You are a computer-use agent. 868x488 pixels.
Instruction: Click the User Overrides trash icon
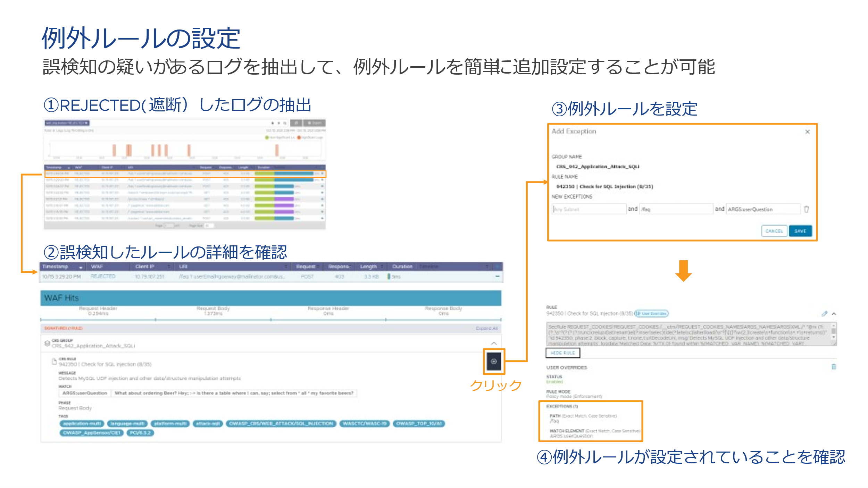click(x=834, y=367)
